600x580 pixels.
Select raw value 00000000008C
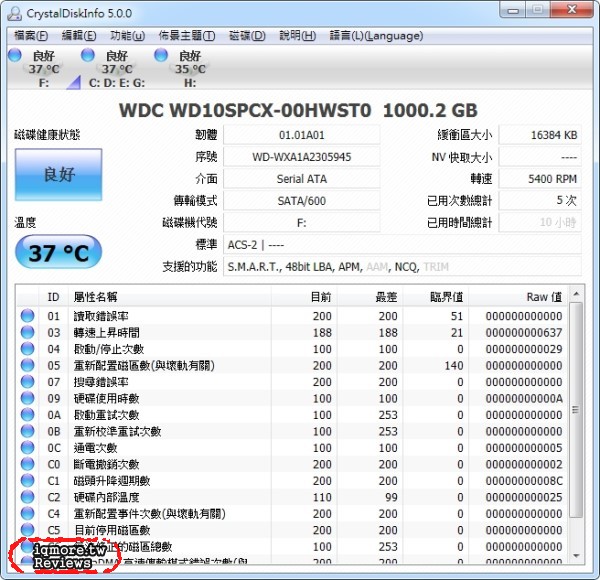tap(524, 481)
